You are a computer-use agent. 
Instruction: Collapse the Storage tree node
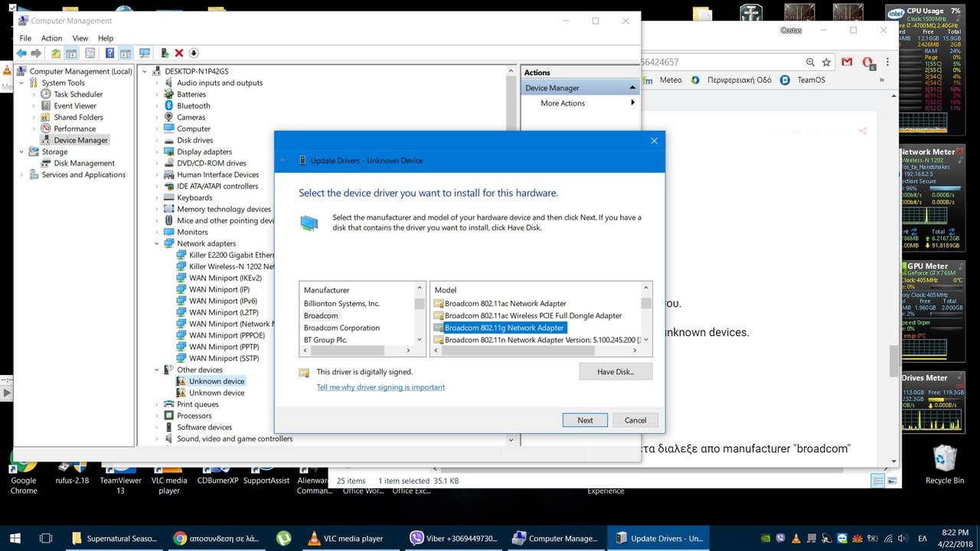click(x=22, y=152)
